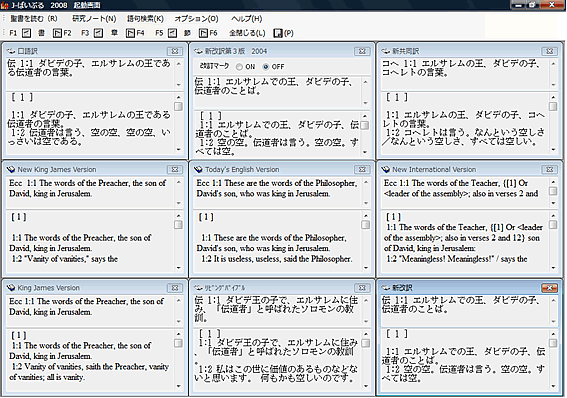Image resolution: width=567 pixels, height=398 pixels.
Task: Open the オプション(O) menu
Action: coord(197,19)
